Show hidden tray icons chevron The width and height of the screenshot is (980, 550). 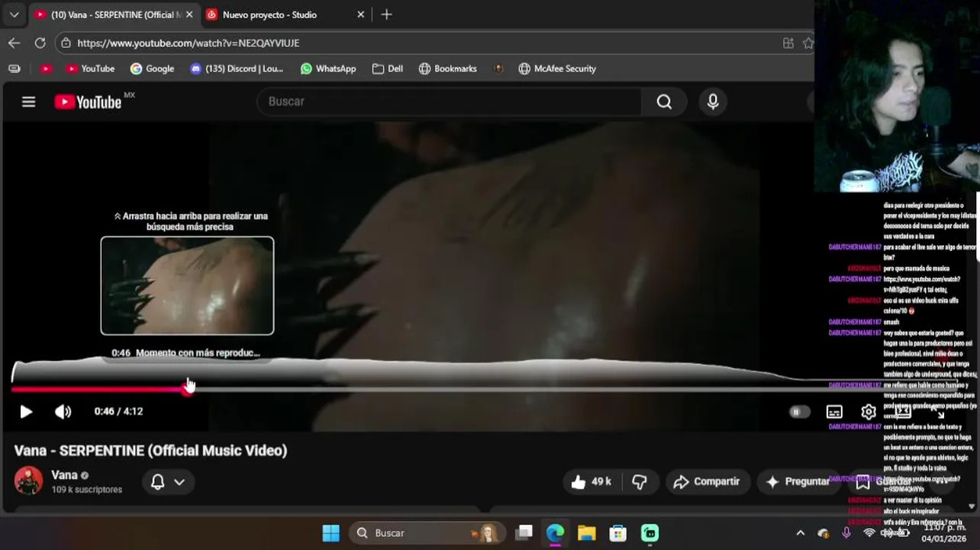pyautogui.click(x=800, y=533)
